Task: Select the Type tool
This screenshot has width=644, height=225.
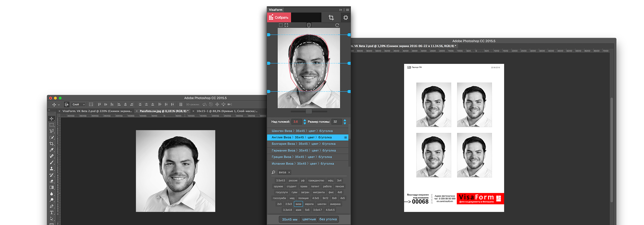Action: click(51, 212)
